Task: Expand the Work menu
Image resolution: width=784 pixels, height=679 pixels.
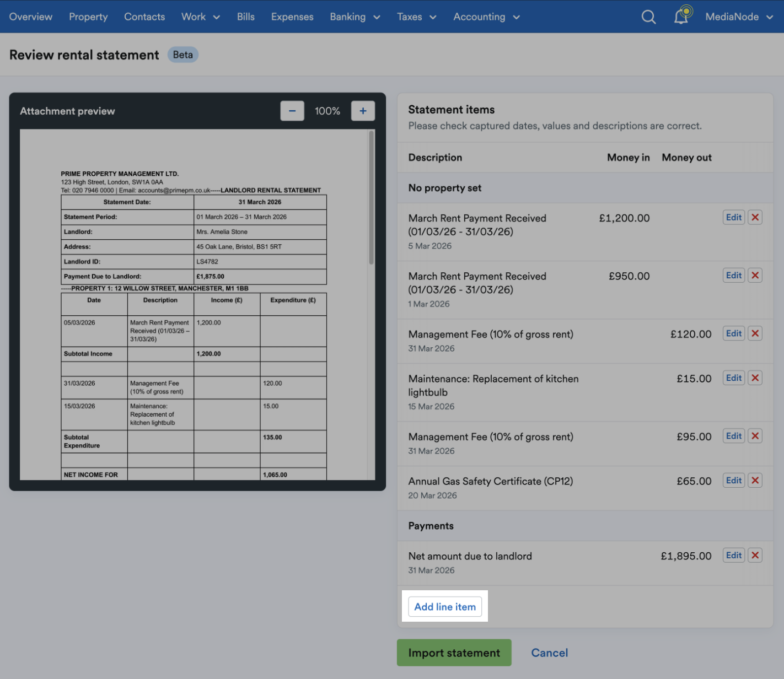Action: click(201, 17)
